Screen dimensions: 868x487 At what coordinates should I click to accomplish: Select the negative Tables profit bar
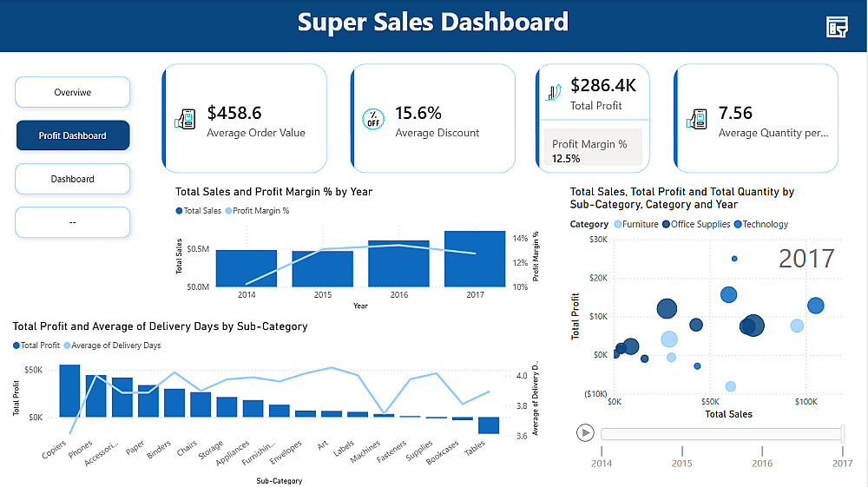coord(489,425)
